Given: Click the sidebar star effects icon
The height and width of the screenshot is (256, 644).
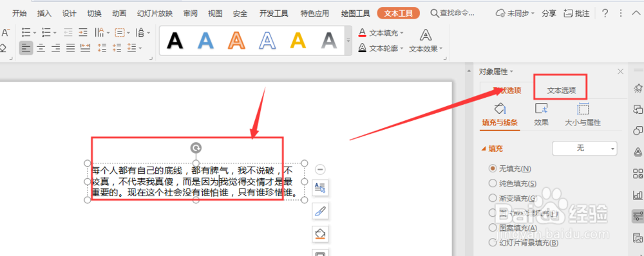Looking at the screenshot, I should pyautogui.click(x=638, y=87).
